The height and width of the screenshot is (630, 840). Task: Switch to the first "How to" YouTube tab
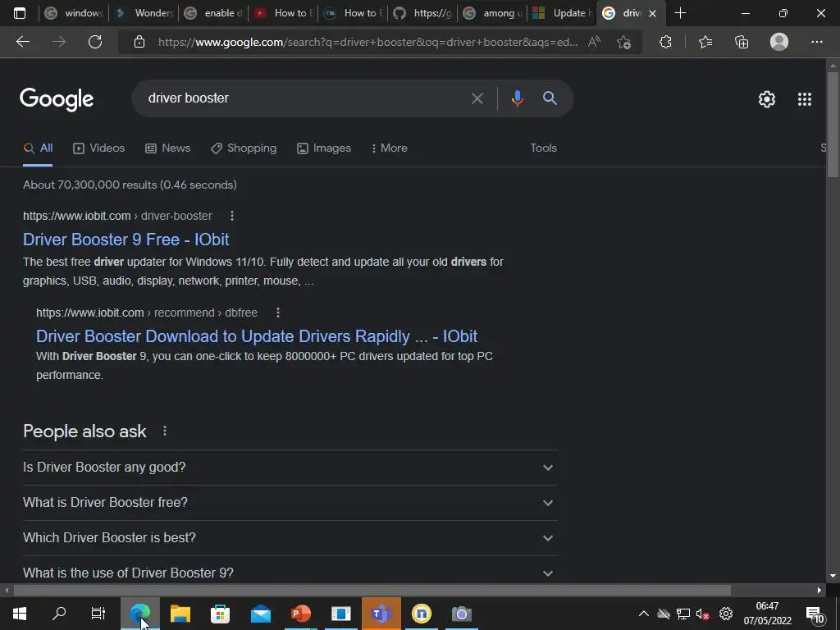click(283, 13)
